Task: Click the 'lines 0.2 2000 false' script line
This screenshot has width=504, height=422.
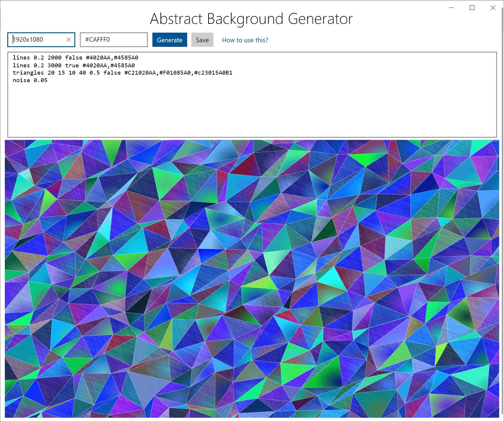Action: coord(76,57)
